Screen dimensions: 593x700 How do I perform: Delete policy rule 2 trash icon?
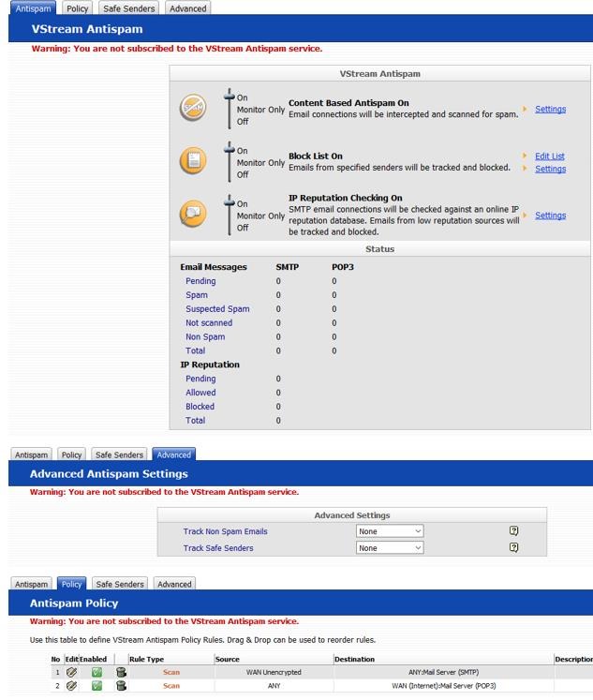[x=121, y=686]
